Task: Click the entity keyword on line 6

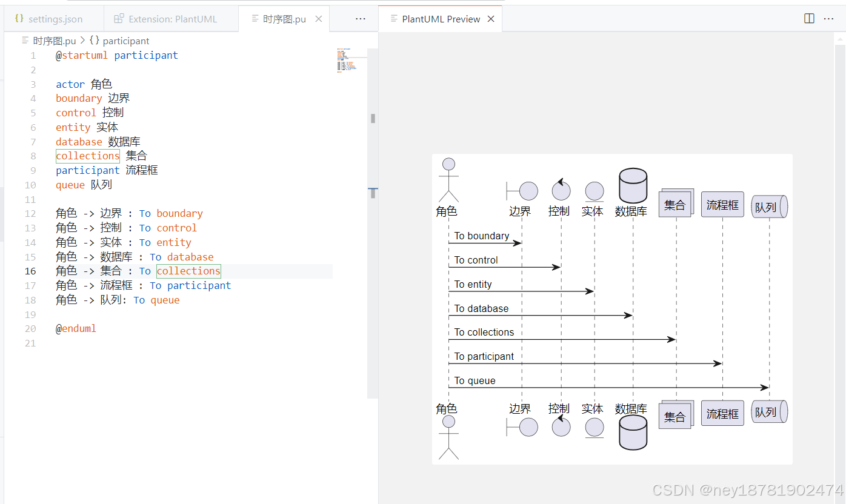Action: (x=73, y=127)
